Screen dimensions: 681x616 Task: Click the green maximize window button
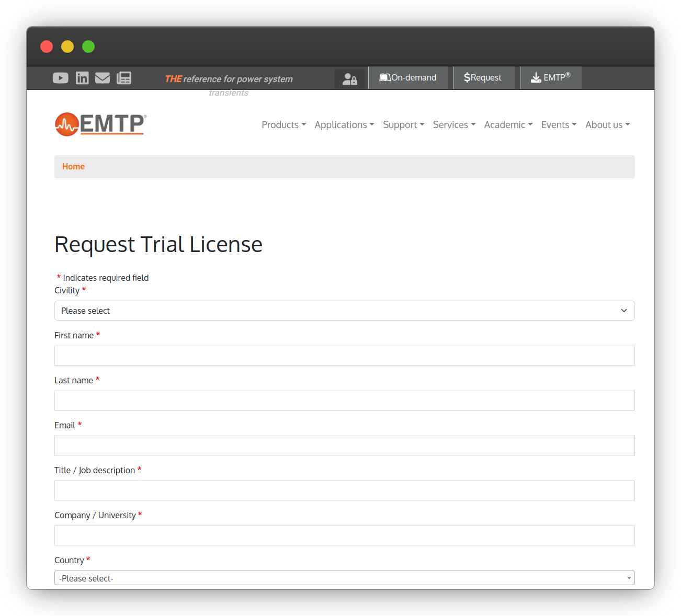(88, 47)
